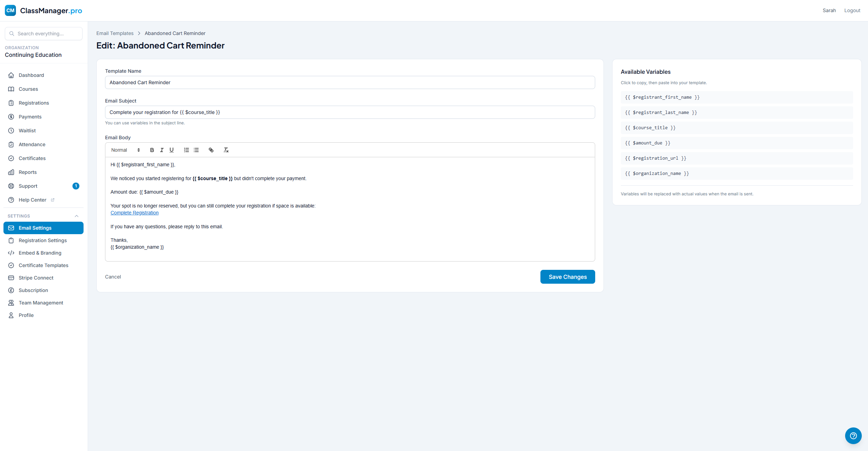Apply bold formatting in the email body editor
This screenshot has width=868, height=451.
pos(152,150)
